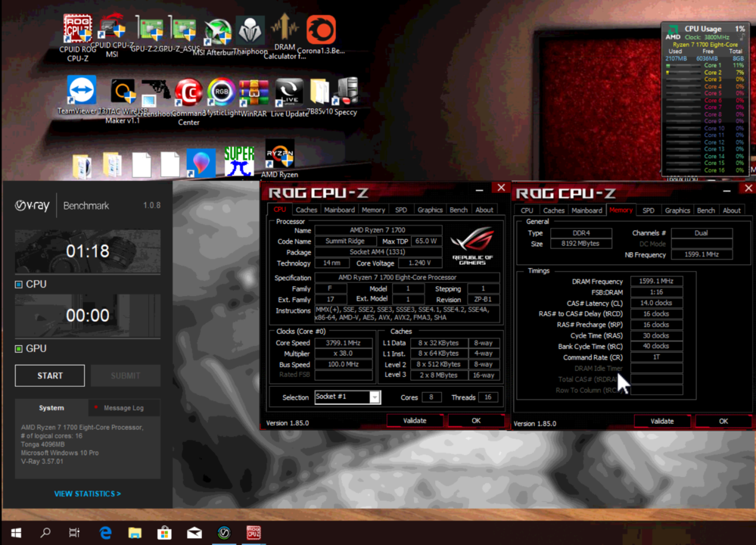This screenshot has height=545, width=756.
Task: Open Mainboard tab in left CPU-Z window
Action: pos(340,210)
